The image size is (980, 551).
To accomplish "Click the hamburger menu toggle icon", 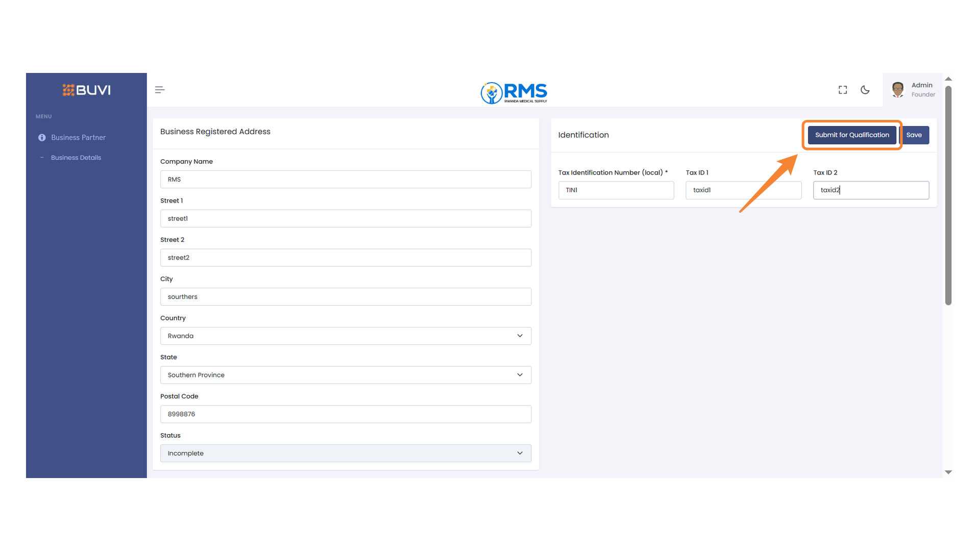I will tap(160, 90).
